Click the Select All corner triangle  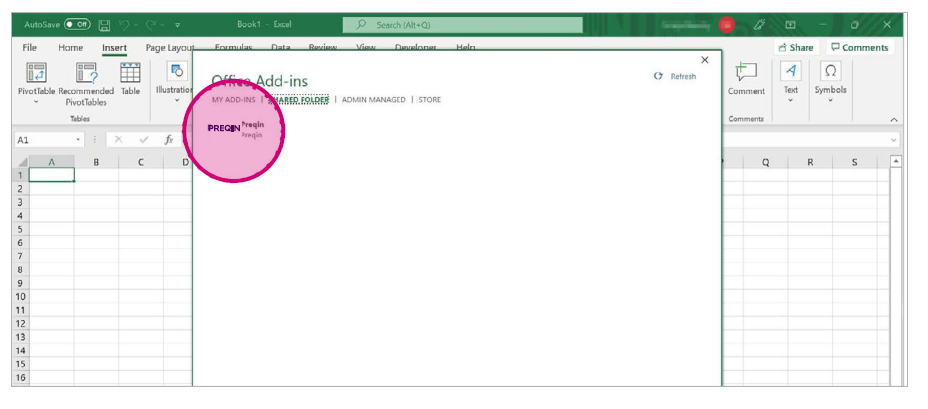click(x=22, y=162)
